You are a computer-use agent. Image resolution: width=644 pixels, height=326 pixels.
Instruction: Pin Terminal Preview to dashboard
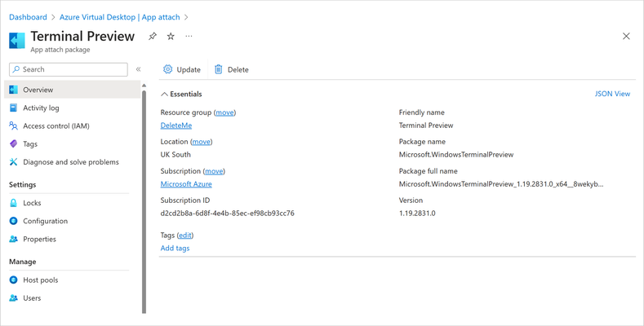[153, 36]
